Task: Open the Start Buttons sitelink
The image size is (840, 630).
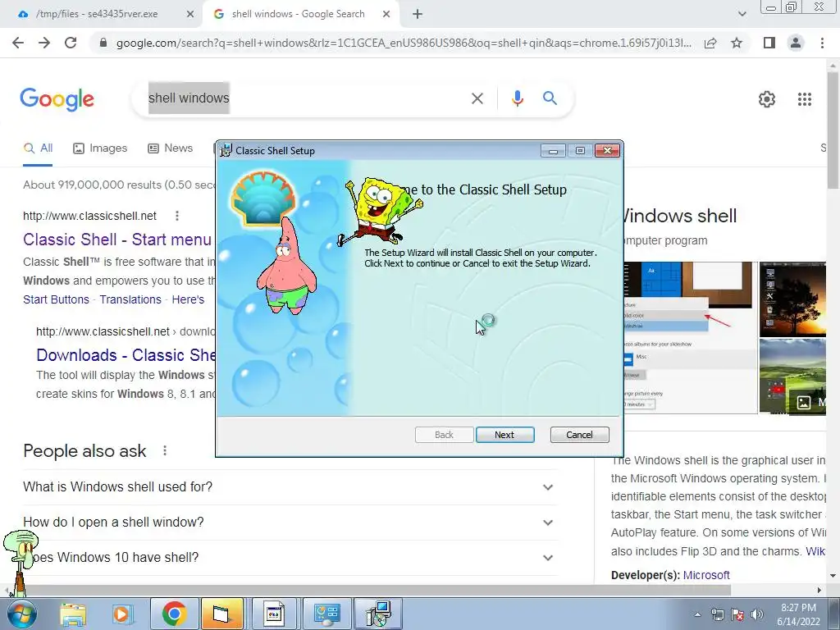Action: click(x=57, y=299)
